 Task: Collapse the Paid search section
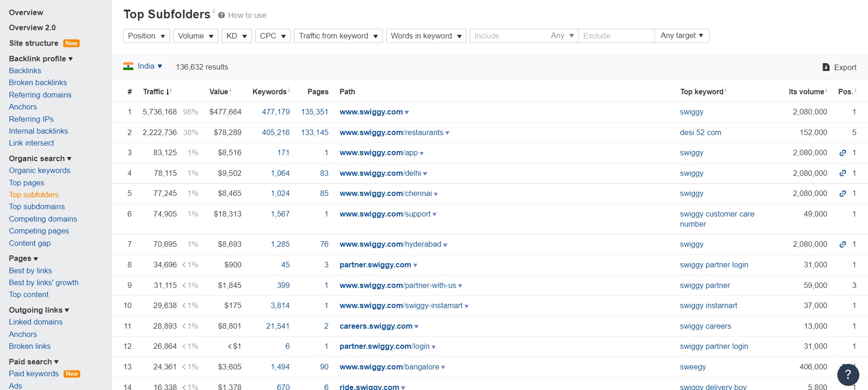[x=34, y=362]
